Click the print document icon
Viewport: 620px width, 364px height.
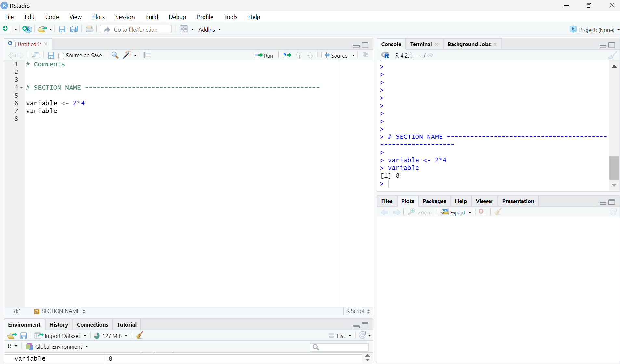tap(89, 29)
